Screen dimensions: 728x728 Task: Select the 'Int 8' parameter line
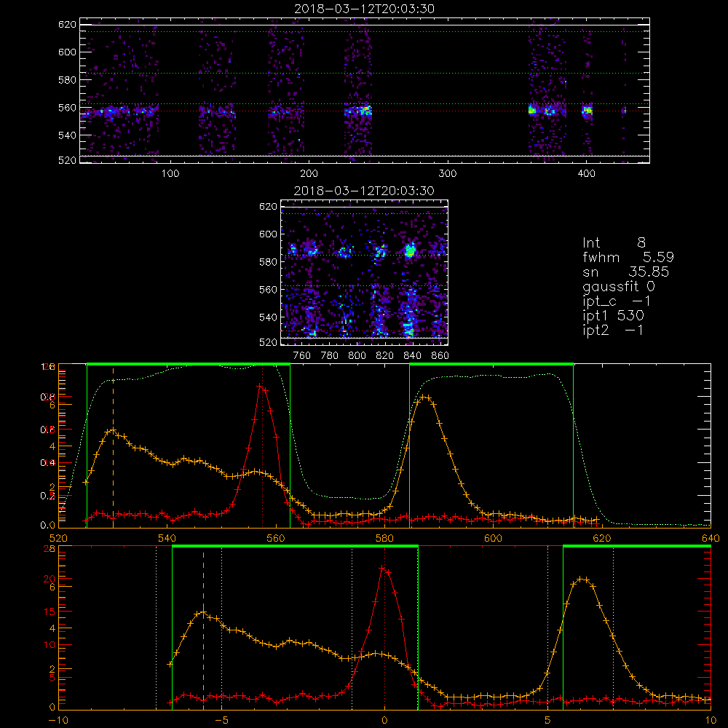614,242
